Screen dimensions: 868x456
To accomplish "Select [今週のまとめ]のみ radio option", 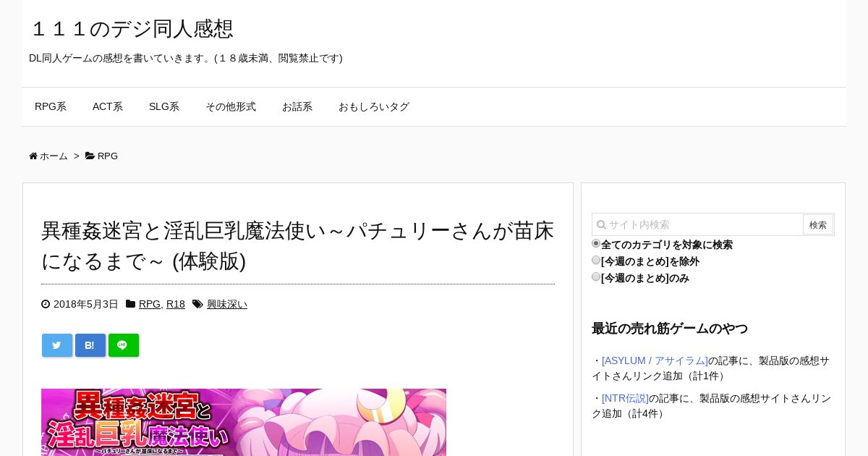I will point(596,277).
